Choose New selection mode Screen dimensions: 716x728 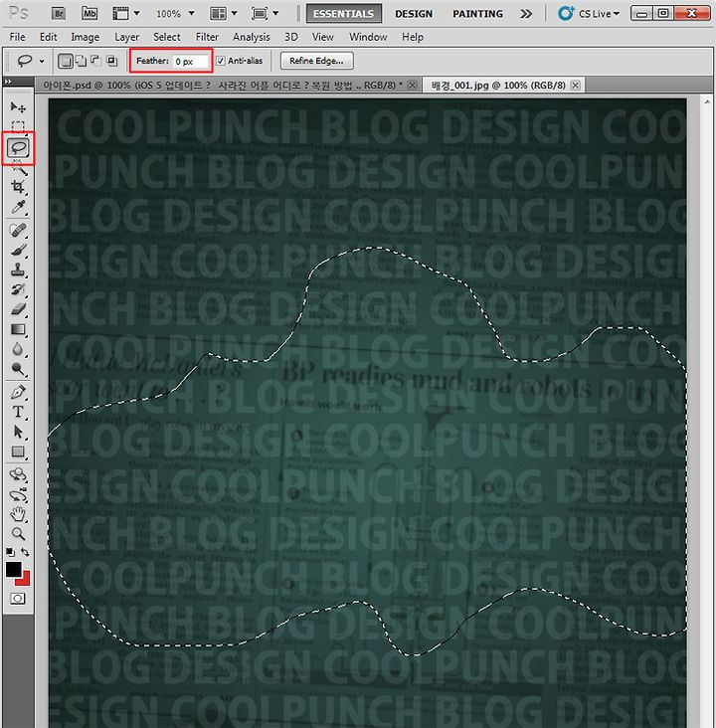pyautogui.click(x=66, y=61)
